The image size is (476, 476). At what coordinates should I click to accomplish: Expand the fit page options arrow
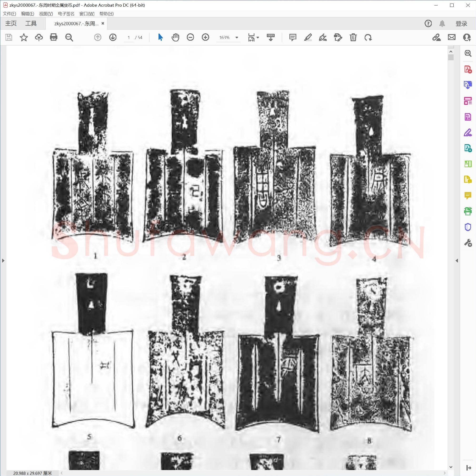coord(258,37)
